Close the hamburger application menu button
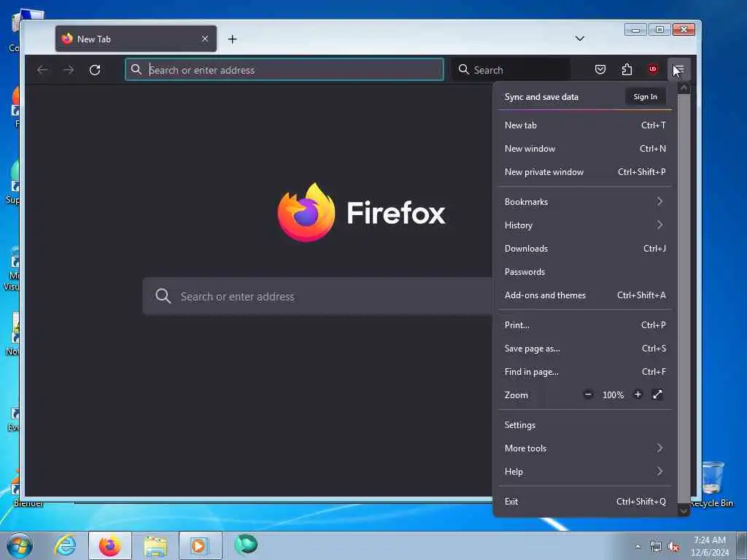 pos(679,69)
